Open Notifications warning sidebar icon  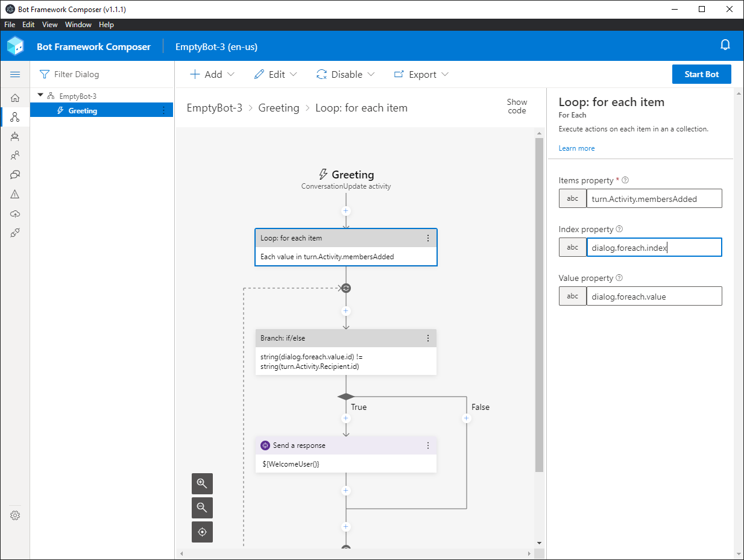click(x=15, y=194)
